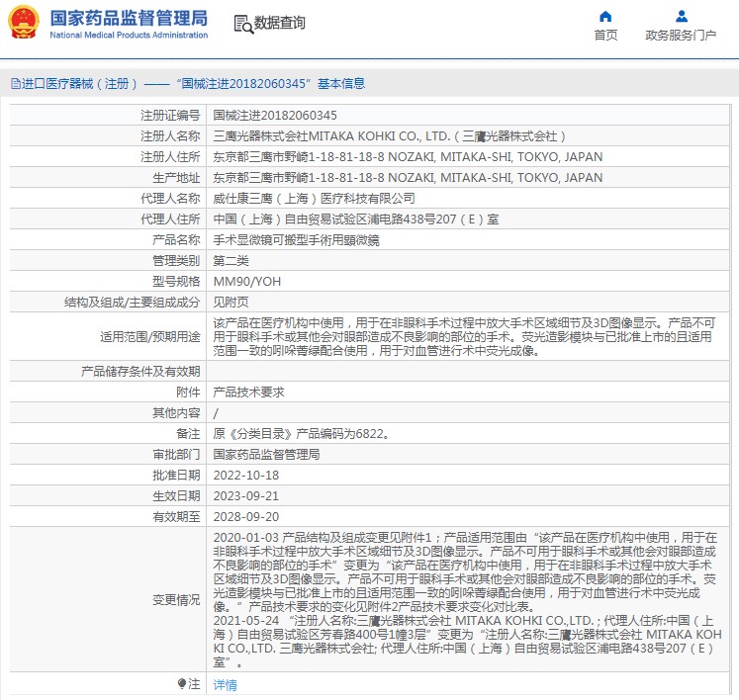Screen dimensions: 739x700
Task: Click the 变更情况 label
Action: (x=176, y=600)
